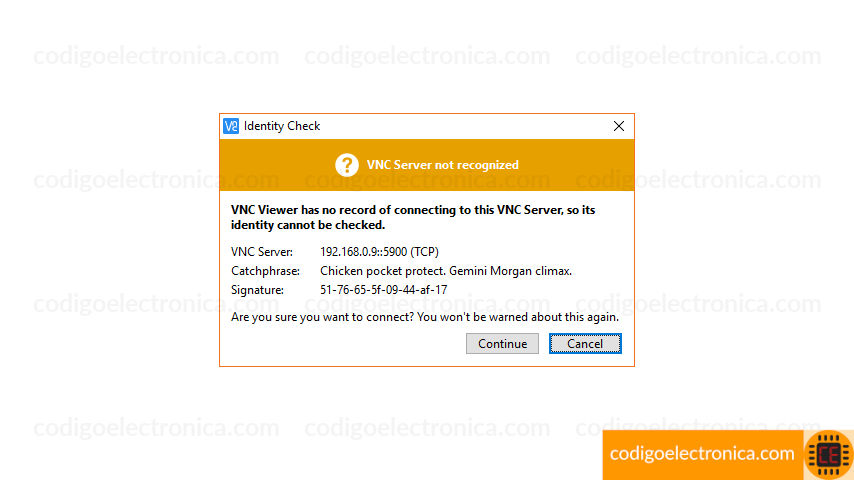Click the bottom-left codigoelectronica.com watermark
854x480 pixels.
[156, 428]
